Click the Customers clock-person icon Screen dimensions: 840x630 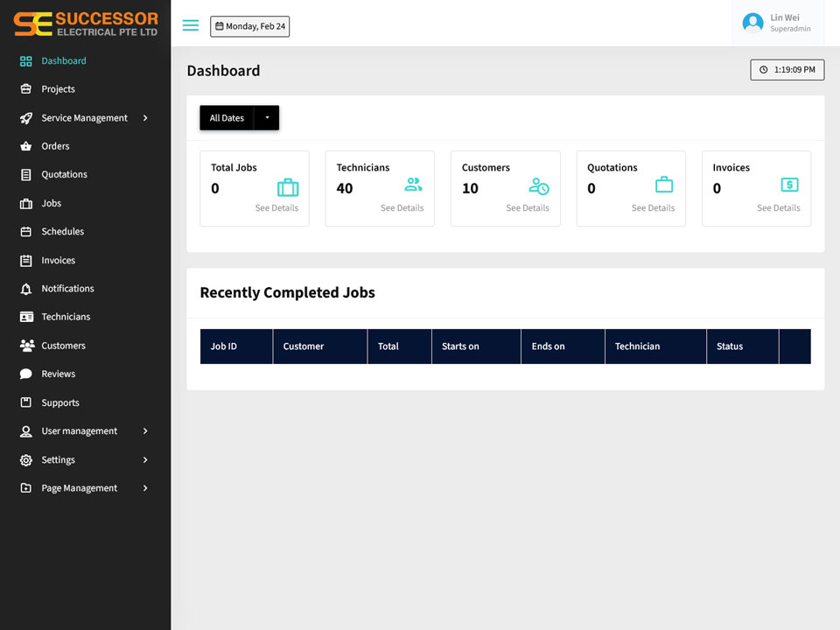pos(538,185)
